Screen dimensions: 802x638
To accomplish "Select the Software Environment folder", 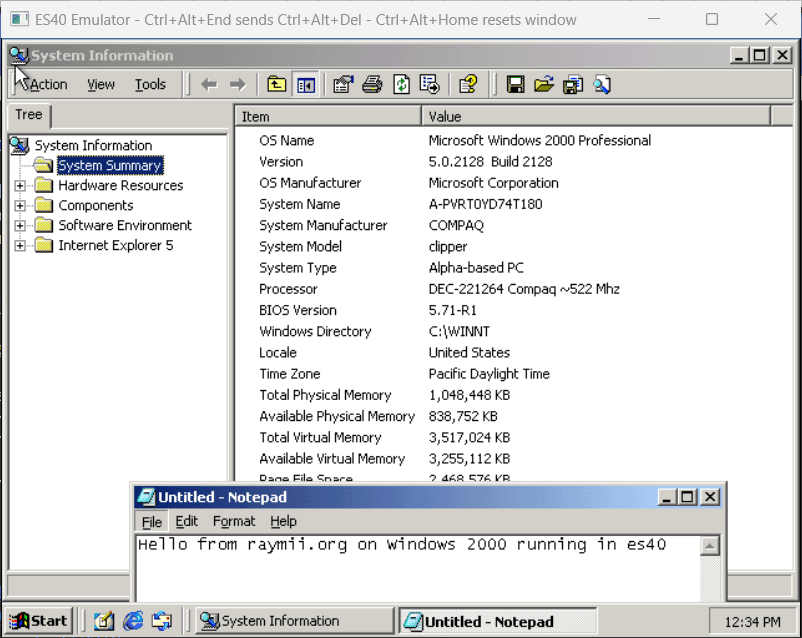I will (x=125, y=225).
